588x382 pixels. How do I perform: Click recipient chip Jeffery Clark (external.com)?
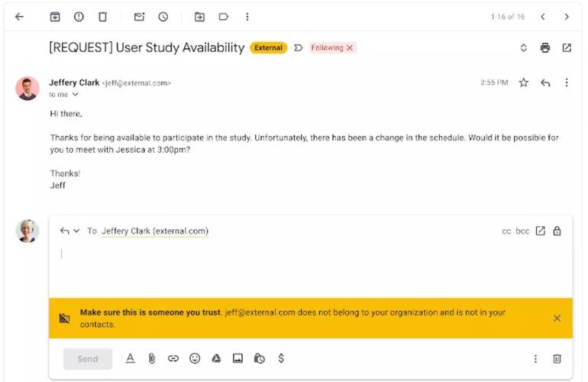155,231
